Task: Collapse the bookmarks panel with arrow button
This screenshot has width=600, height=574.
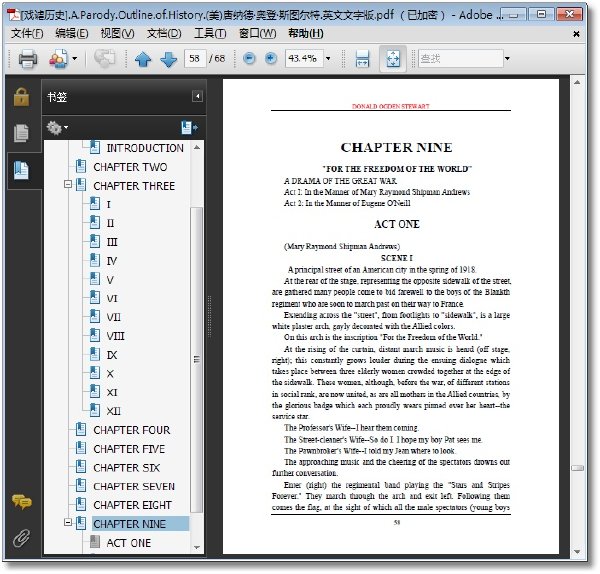Action: click(x=197, y=96)
